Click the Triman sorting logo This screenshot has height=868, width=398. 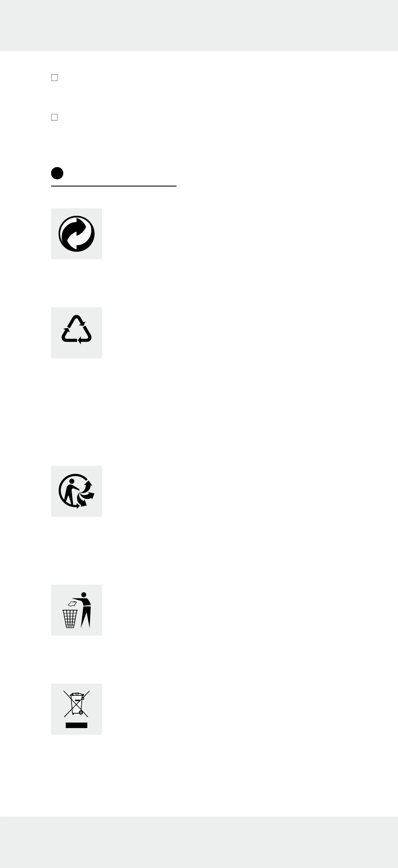[x=77, y=491]
